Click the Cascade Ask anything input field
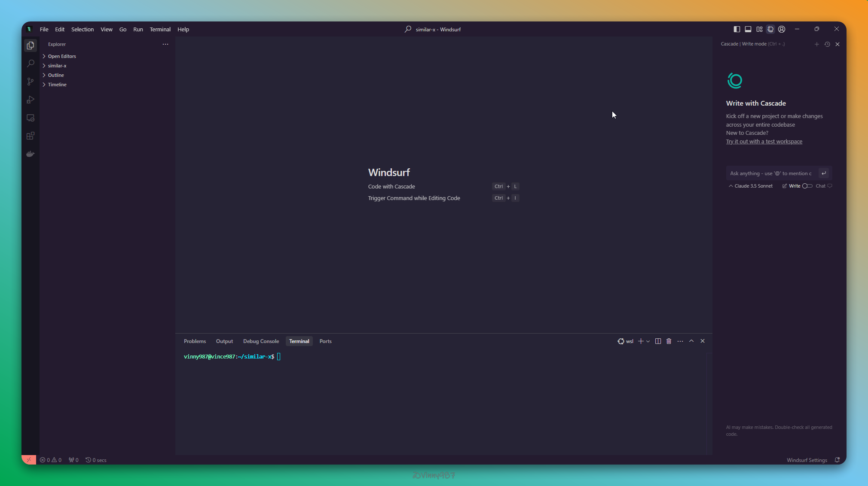Image resolution: width=868 pixels, height=486 pixels. 771,173
